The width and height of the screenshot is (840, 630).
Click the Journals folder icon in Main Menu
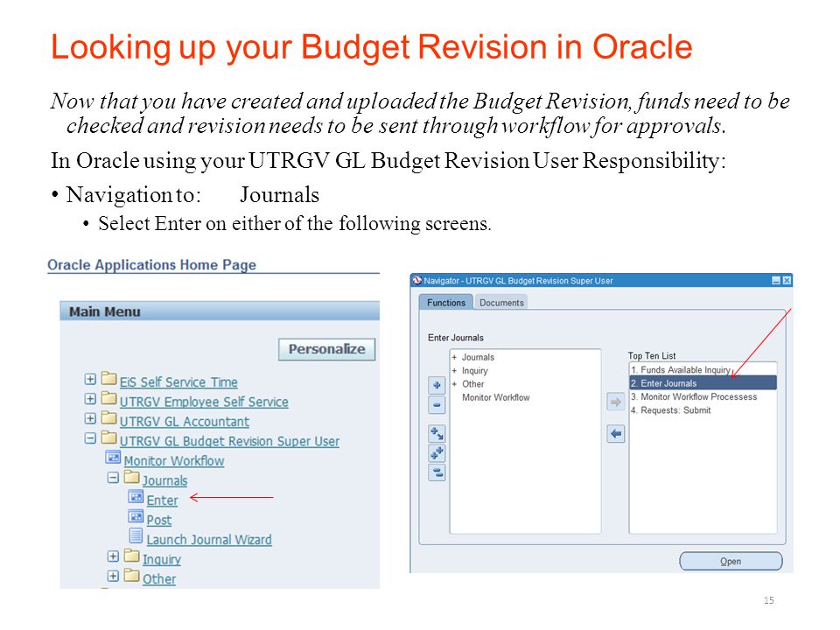(131, 477)
